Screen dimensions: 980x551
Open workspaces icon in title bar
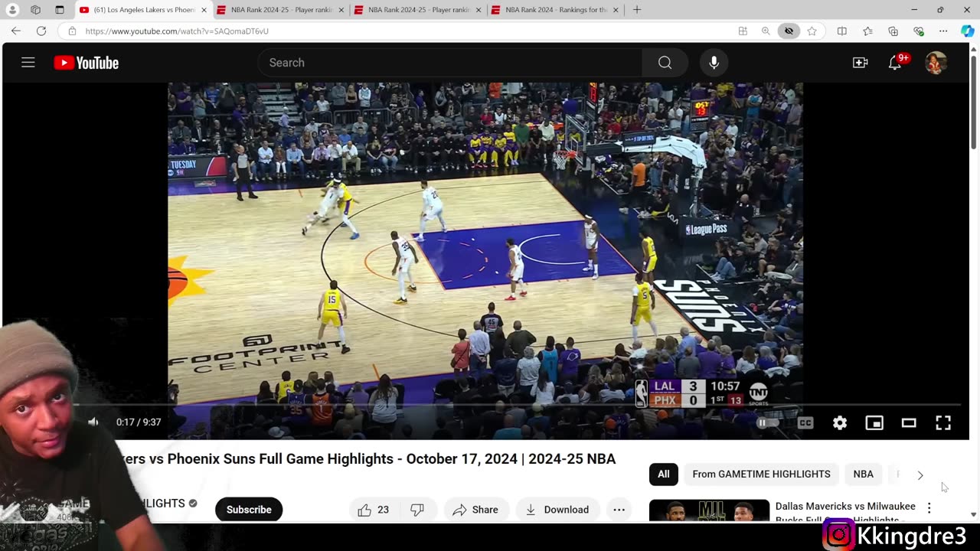tap(35, 10)
